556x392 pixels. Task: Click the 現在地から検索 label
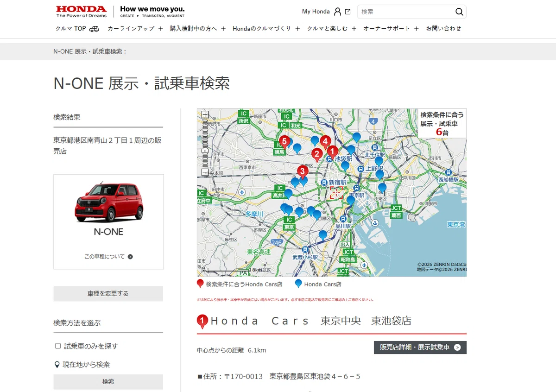point(86,365)
